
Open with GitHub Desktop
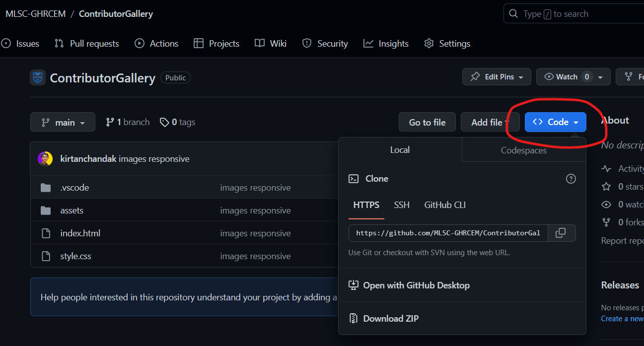pos(416,285)
